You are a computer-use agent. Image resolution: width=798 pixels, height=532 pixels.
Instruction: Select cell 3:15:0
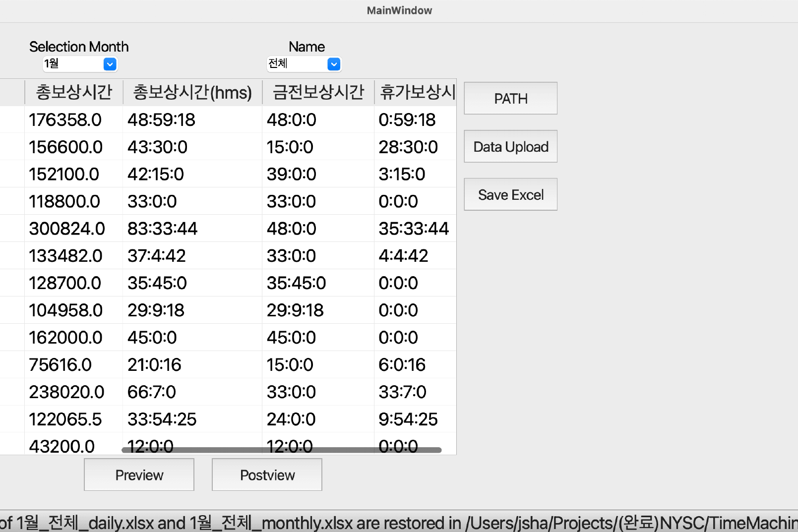[x=416, y=174]
